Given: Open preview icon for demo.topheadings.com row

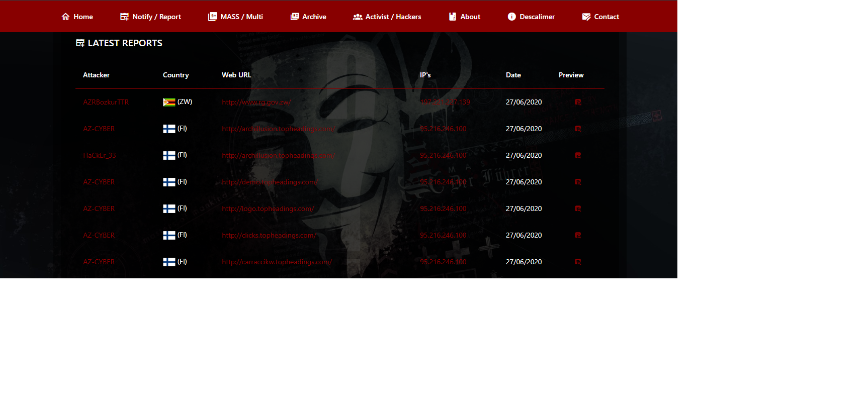Looking at the screenshot, I should point(578,182).
